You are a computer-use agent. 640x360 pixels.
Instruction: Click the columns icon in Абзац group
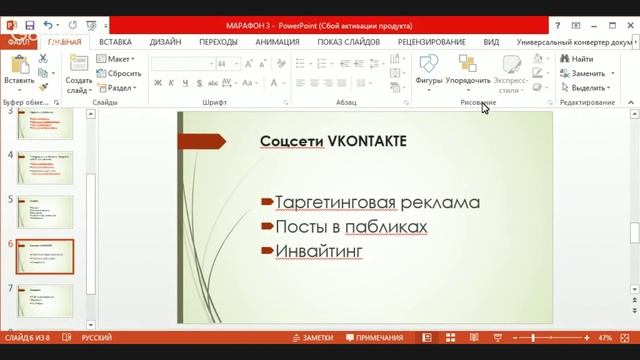pyautogui.click(x=361, y=83)
